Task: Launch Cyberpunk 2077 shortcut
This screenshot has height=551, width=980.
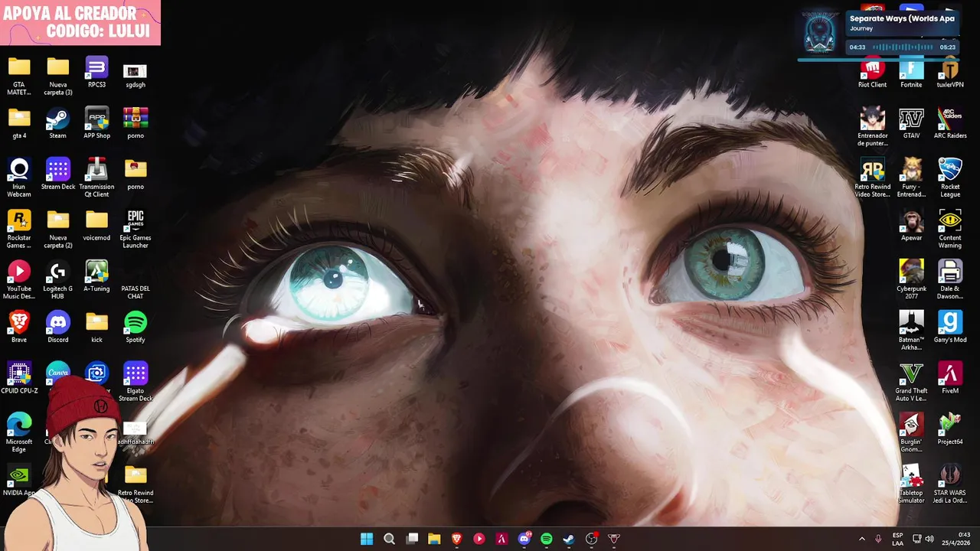Action: (x=911, y=281)
